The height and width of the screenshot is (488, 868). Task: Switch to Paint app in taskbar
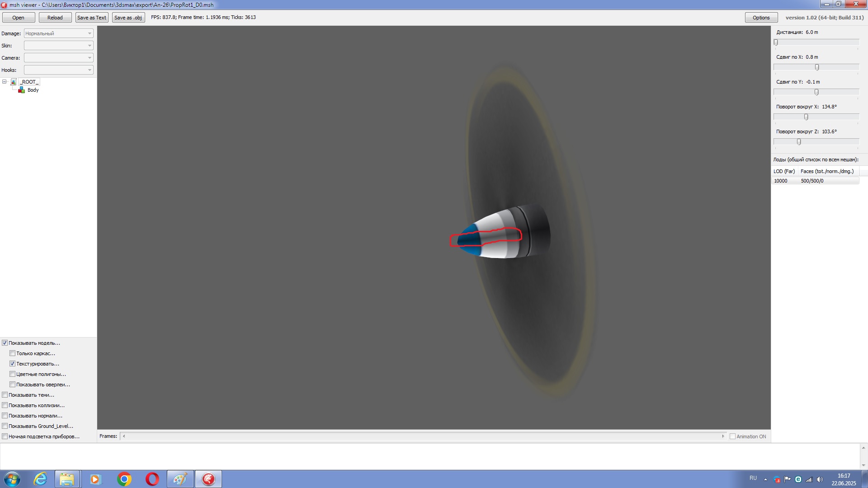point(180,479)
